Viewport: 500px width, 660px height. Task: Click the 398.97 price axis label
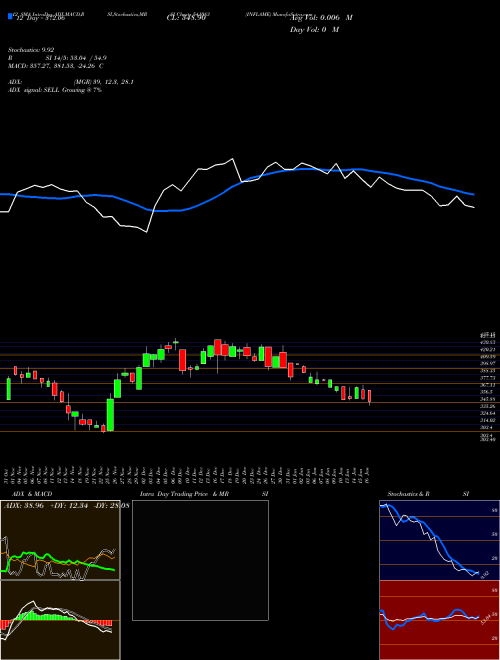click(x=488, y=363)
